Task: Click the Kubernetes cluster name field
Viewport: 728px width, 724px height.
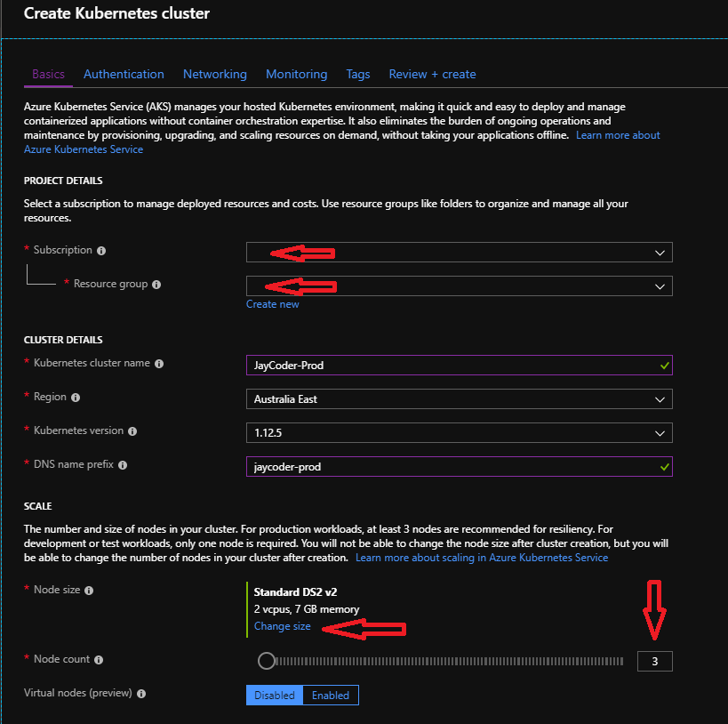Action: tap(460, 366)
